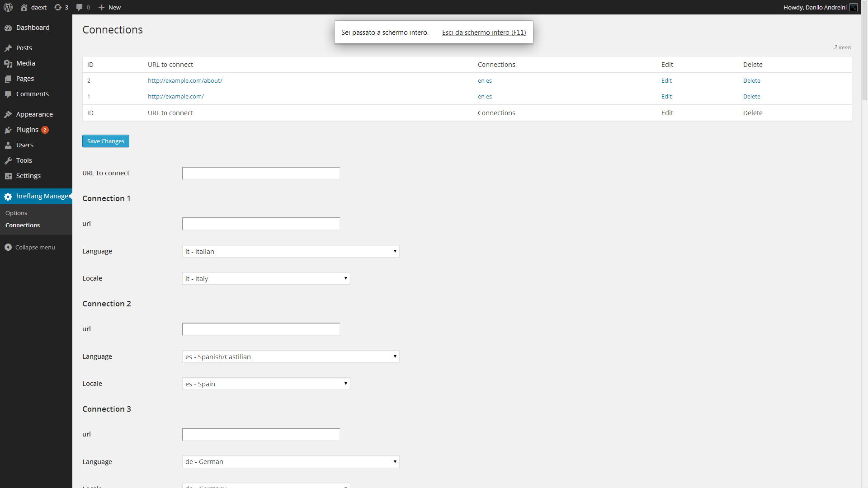Screen dimensions: 868x488
Task: Click the URL to connect input field
Action: pyautogui.click(x=260, y=173)
